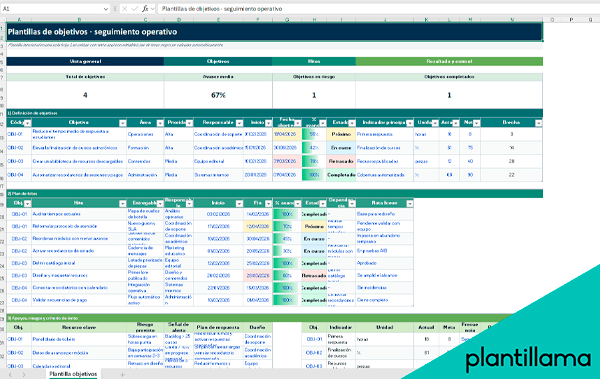Image resolution: width=600 pixels, height=379 pixels.
Task: Click the Plan de respuesta column header
Action: tap(218, 327)
